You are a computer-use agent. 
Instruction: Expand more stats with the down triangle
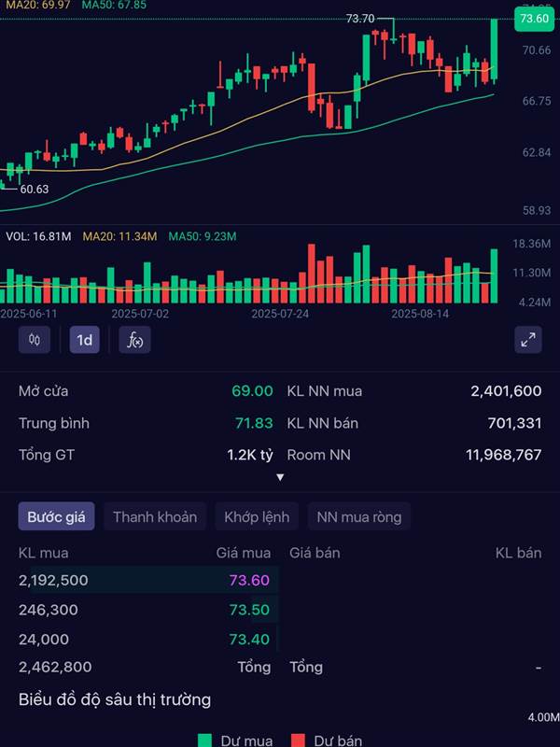point(280,477)
